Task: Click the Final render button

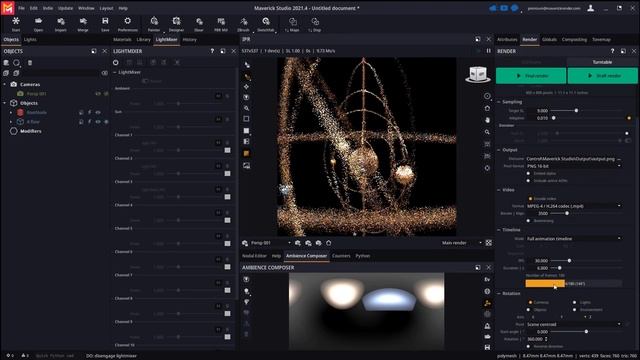Action: pos(531,76)
